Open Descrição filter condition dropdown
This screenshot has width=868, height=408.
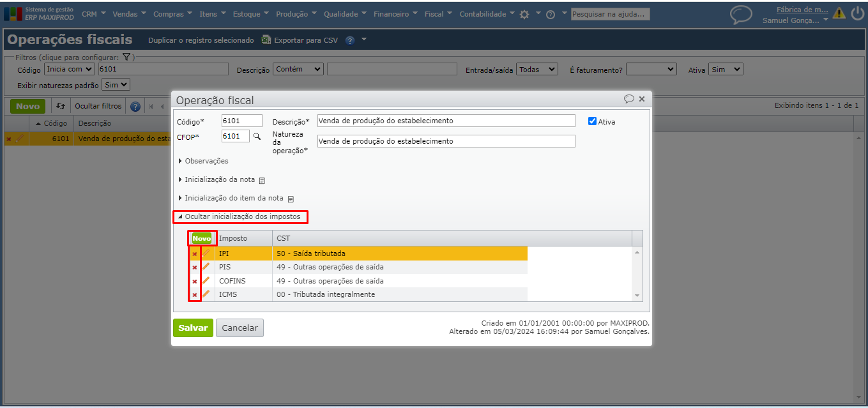pos(298,69)
